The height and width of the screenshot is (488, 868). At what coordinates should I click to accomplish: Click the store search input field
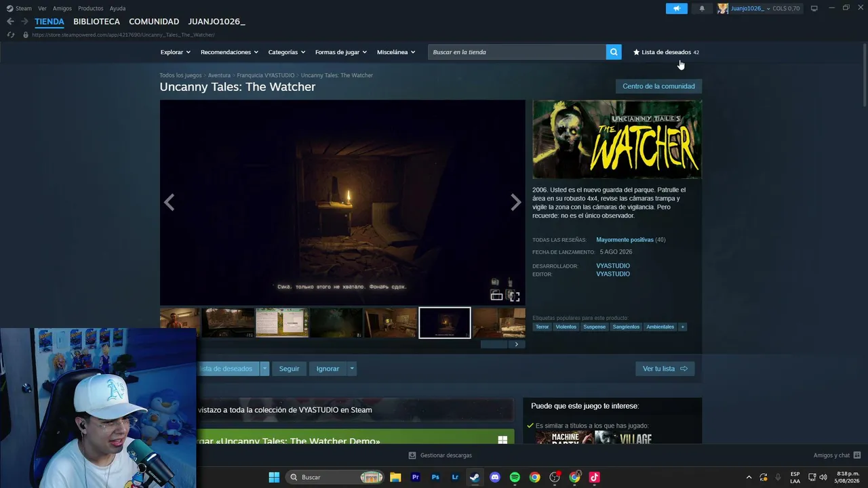point(517,52)
